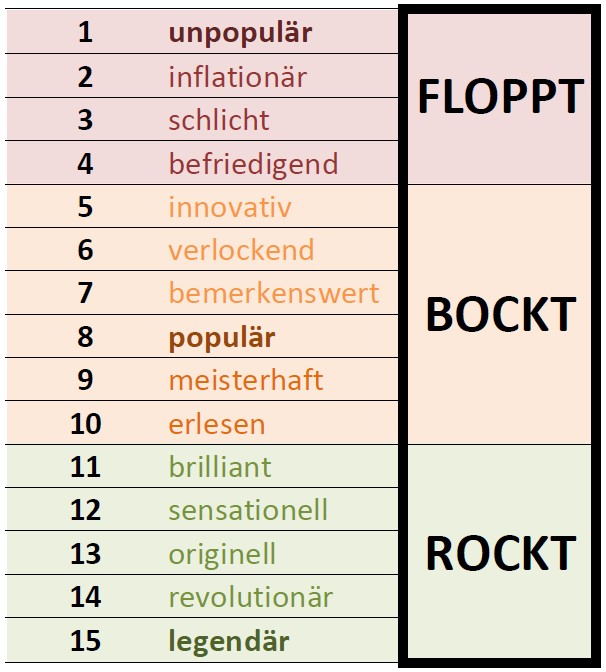The image size is (606, 672).
Task: Select the word "erlesen"
Action: pyautogui.click(x=217, y=424)
